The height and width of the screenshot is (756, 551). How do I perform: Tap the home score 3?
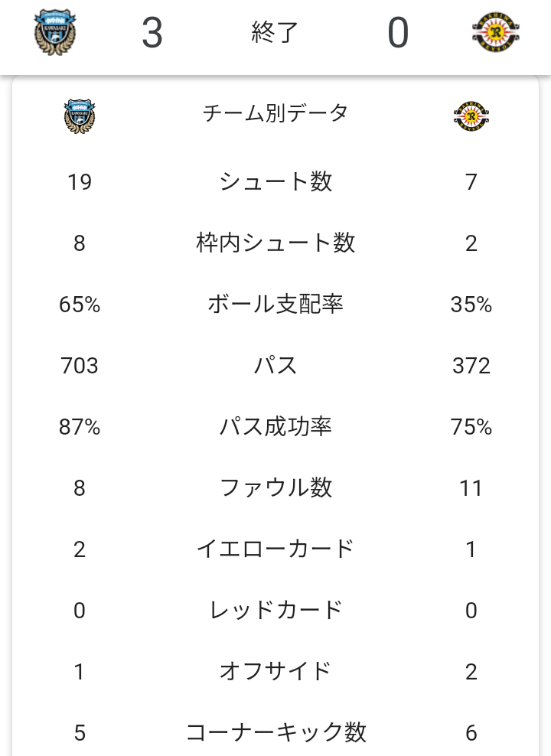(x=152, y=33)
